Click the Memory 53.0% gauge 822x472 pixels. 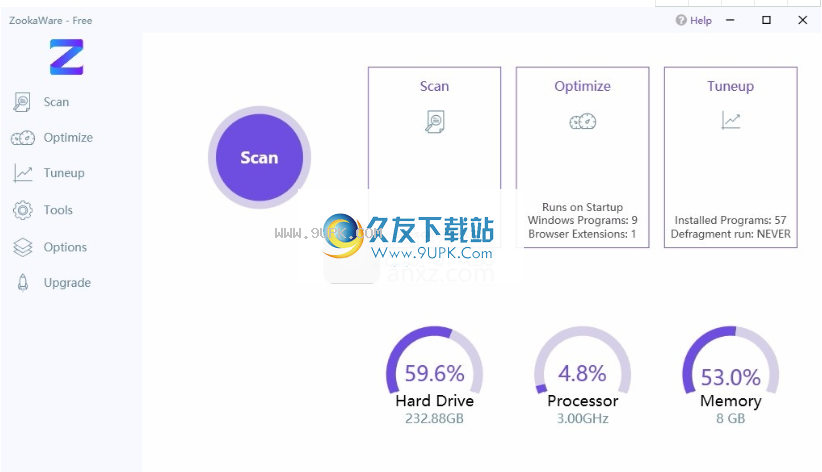731,362
